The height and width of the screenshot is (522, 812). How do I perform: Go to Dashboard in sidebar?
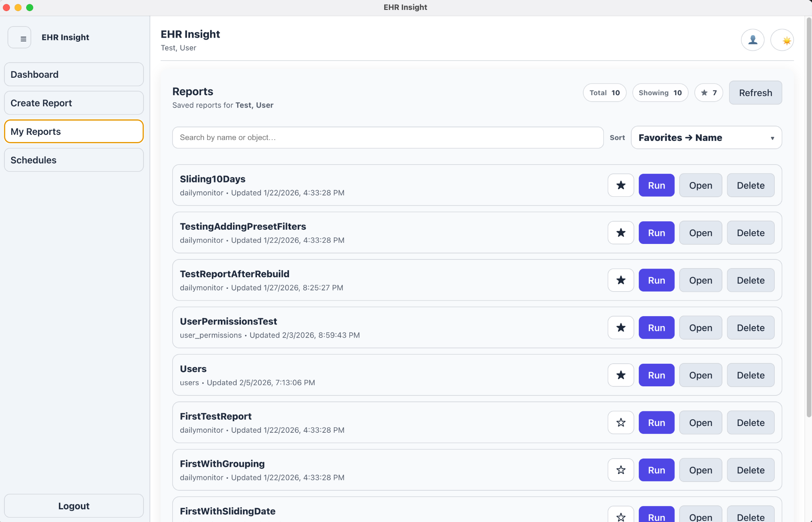pyautogui.click(x=74, y=75)
